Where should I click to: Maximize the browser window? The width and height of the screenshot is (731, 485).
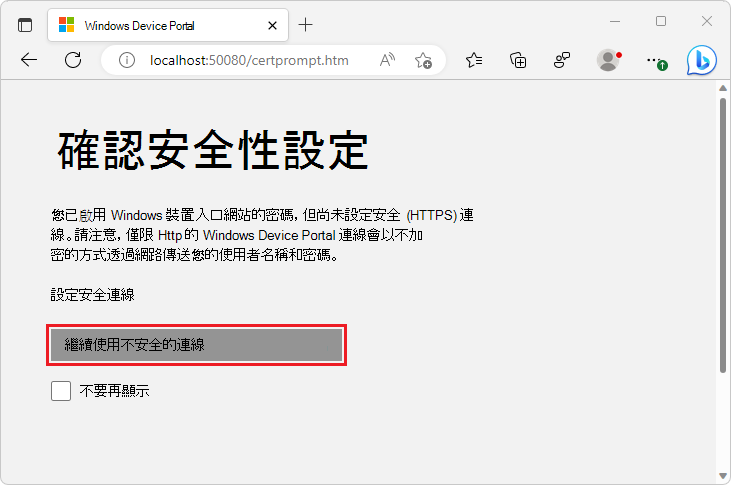click(661, 21)
